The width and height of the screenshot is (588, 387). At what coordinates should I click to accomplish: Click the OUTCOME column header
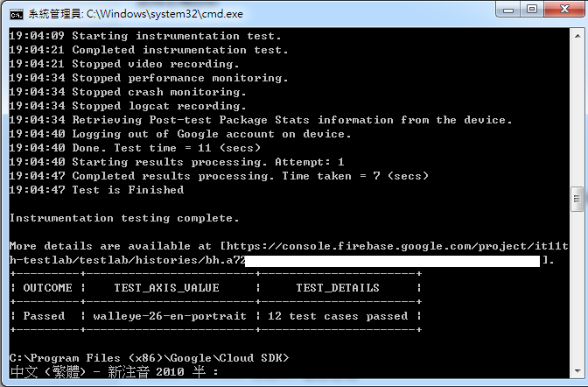47,288
